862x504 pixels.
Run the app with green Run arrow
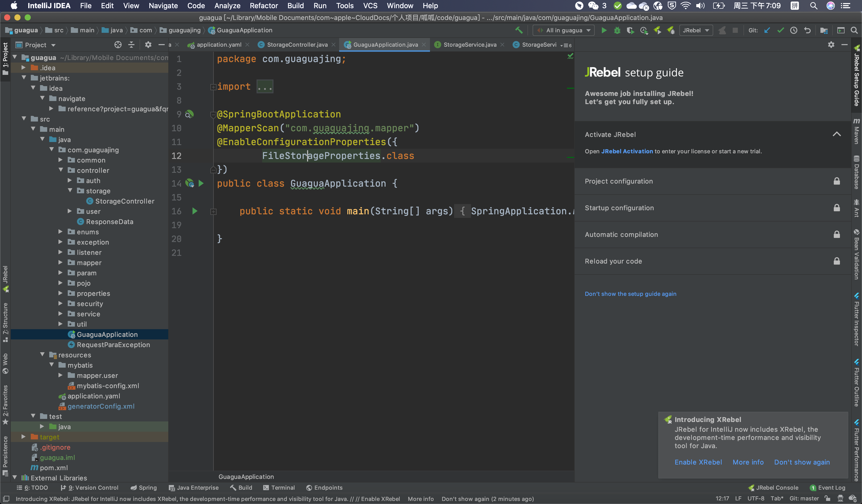coord(604,30)
